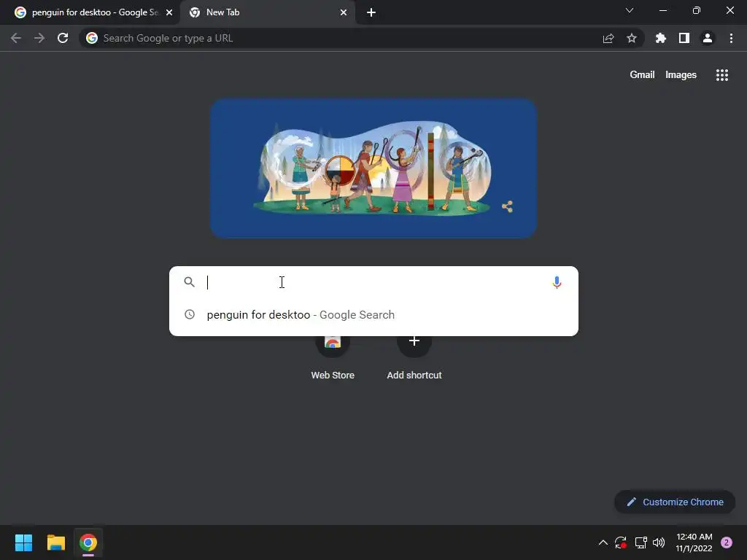Image resolution: width=747 pixels, height=560 pixels.
Task: Open the volume speaker tray icon
Action: pos(659,542)
